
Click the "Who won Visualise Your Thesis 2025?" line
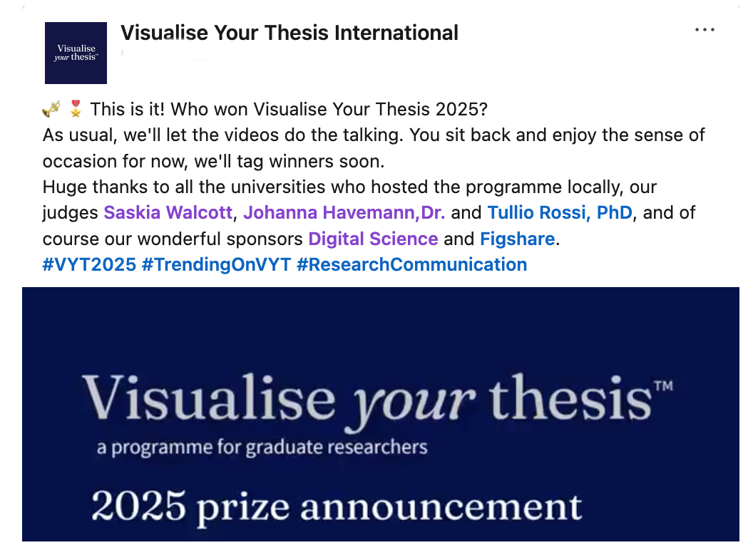[x=288, y=110]
